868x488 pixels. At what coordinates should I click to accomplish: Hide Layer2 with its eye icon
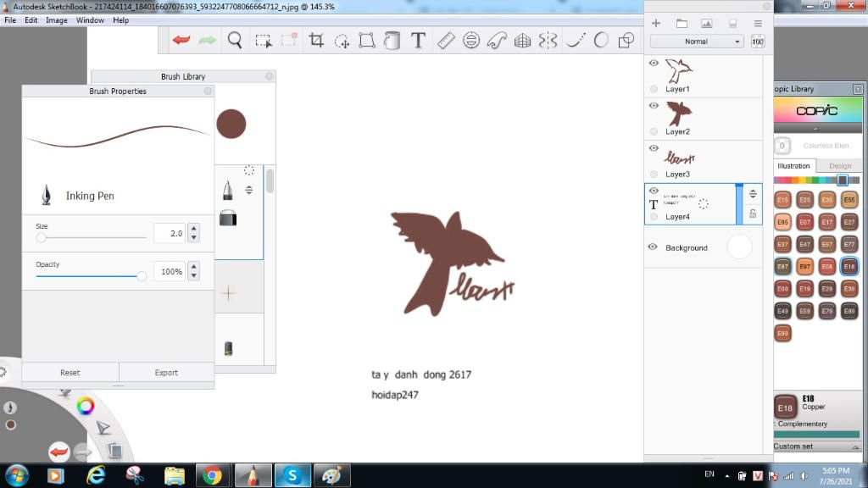click(x=654, y=106)
